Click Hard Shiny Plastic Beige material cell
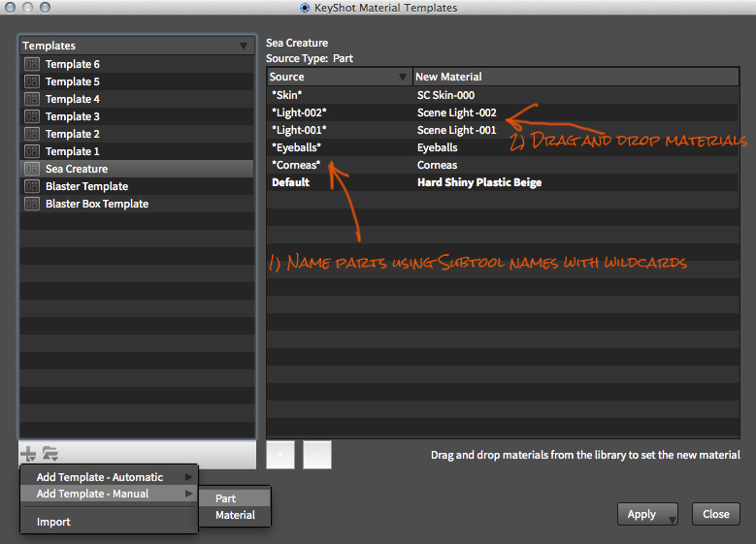The image size is (756, 544). [x=479, y=182]
